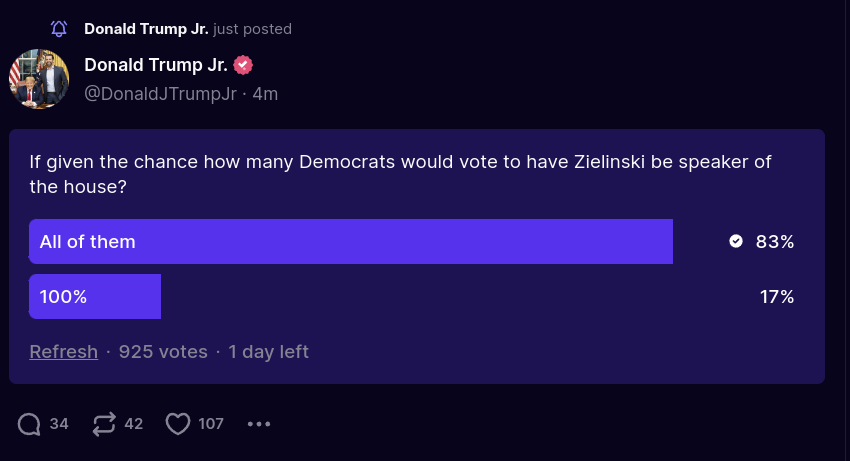Open Donald Trump Jr. profile avatar
Screen dimensions: 850x461
39,79
